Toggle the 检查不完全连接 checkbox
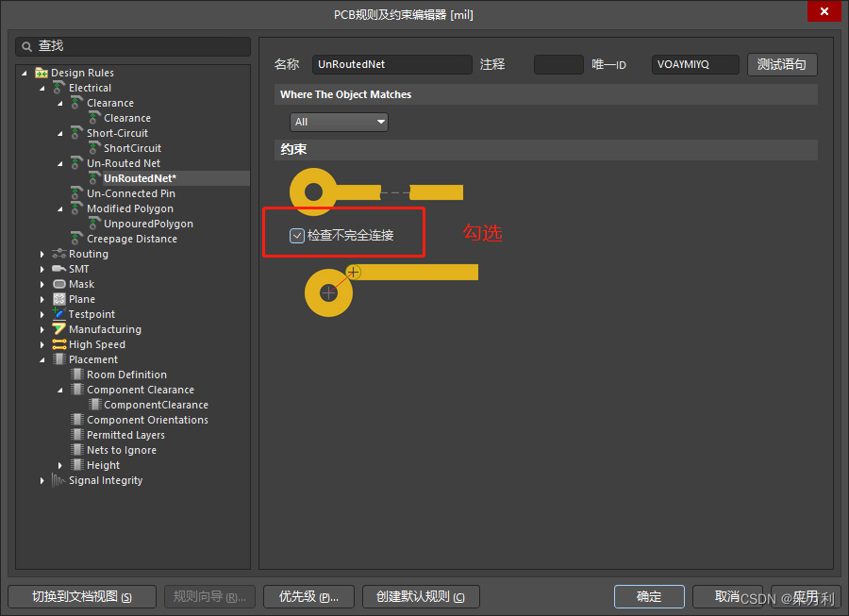The height and width of the screenshot is (616, 849). tap(297, 235)
